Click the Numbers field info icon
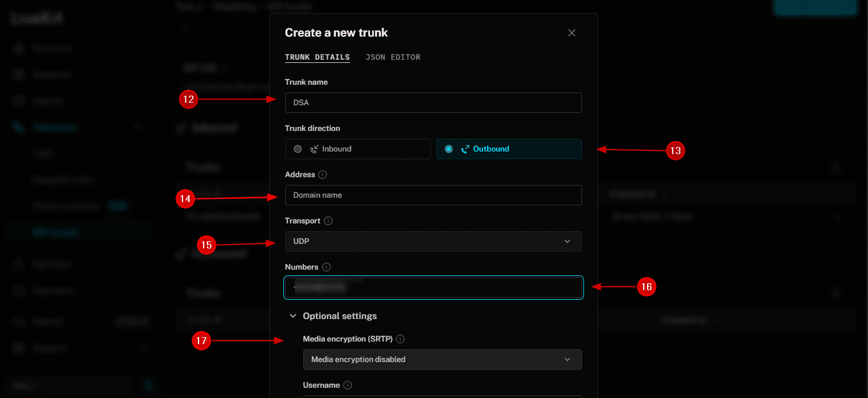The image size is (868, 398). pos(326,267)
